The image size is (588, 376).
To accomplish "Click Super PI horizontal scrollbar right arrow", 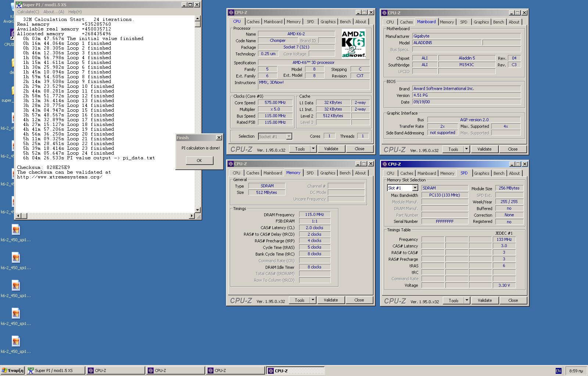I will (192, 216).
